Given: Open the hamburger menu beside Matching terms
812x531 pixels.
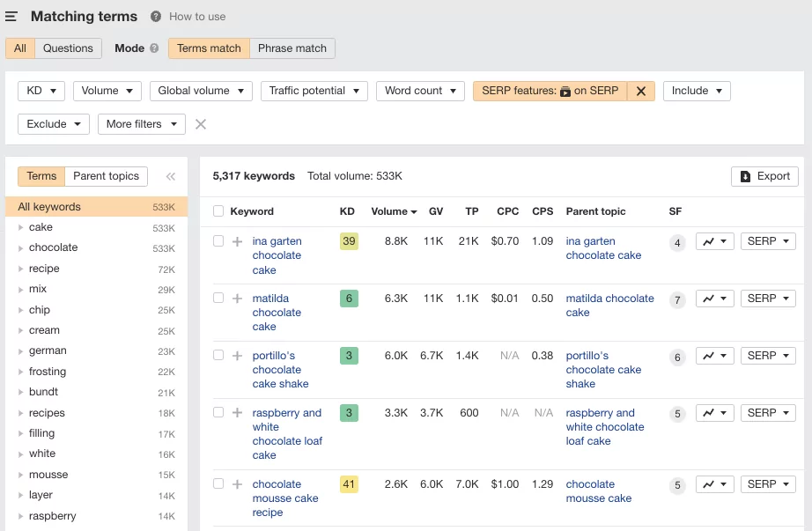Looking at the screenshot, I should click(x=11, y=17).
